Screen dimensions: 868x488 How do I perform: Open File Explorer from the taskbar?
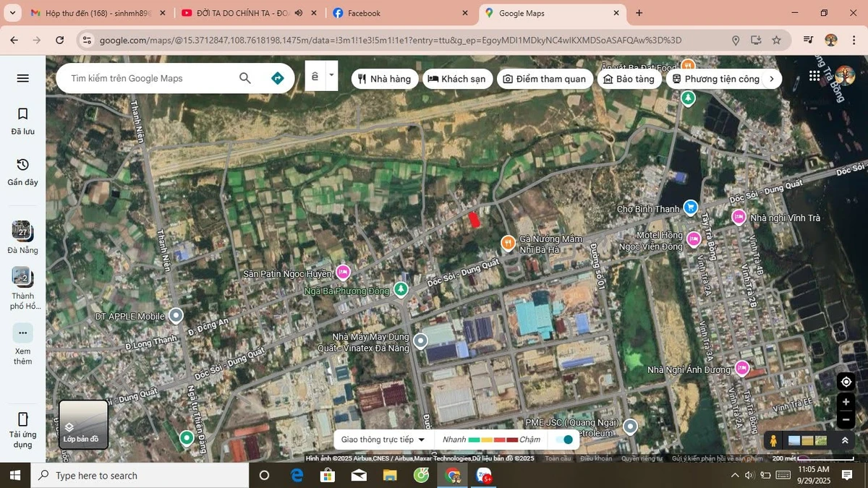point(390,475)
